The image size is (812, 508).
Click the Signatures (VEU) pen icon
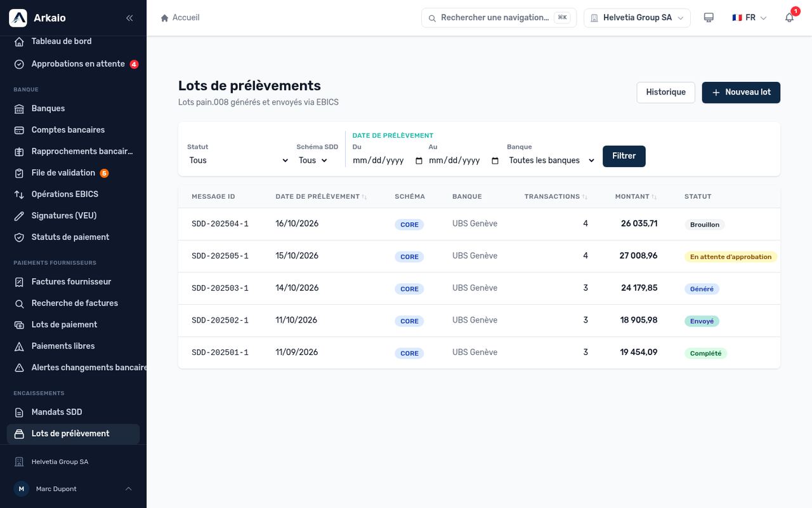coord(19,216)
